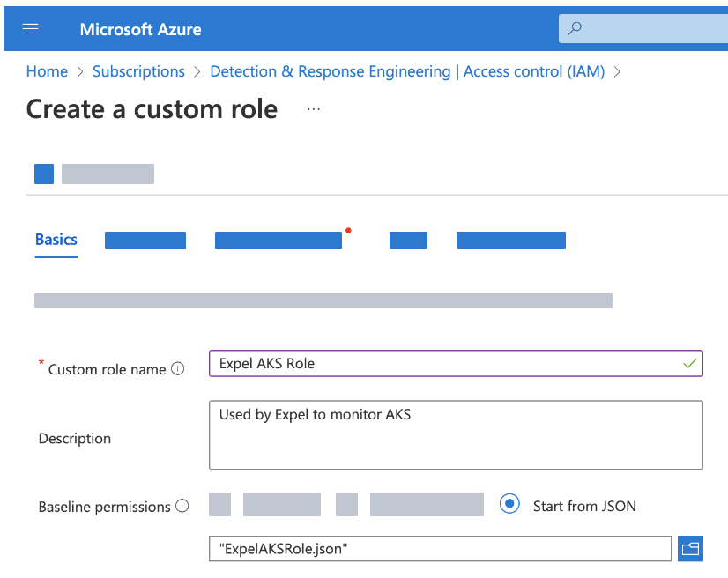Focus the top search bar
Viewport: 728px width, 578px height.
click(643, 29)
